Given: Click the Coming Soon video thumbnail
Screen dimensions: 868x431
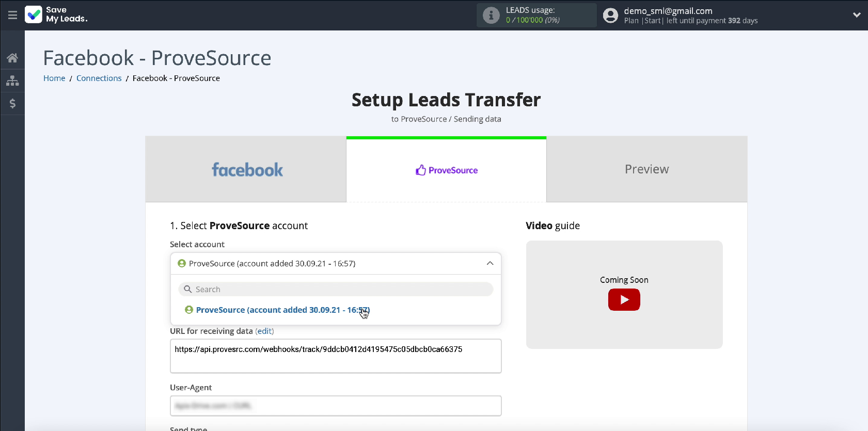Looking at the screenshot, I should click(624, 295).
